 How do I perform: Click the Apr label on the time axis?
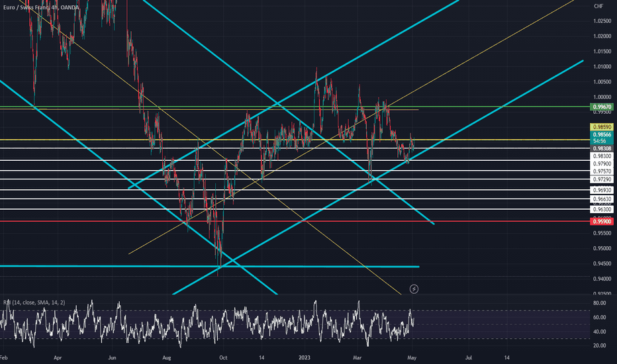[x=58, y=357]
